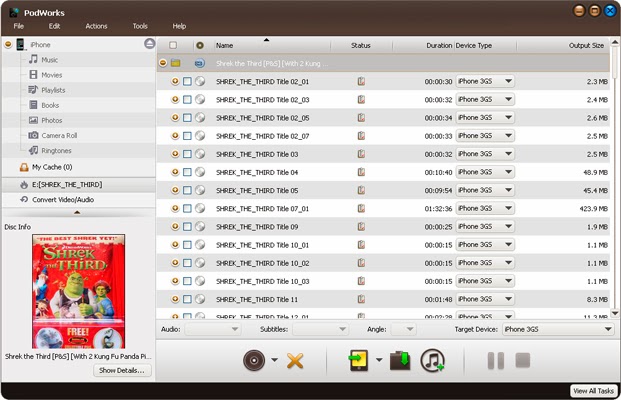This screenshot has width=621, height=400.
Task: Open device type dropdown for Title 10_02
Action: pyautogui.click(x=485, y=263)
